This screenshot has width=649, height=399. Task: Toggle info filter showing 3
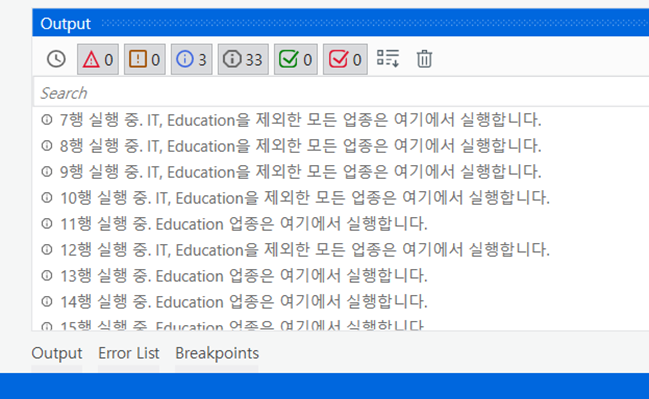click(x=192, y=59)
